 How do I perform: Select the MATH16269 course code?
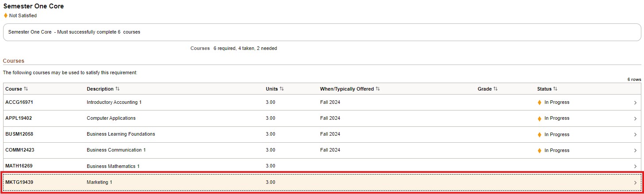pyautogui.click(x=19, y=166)
